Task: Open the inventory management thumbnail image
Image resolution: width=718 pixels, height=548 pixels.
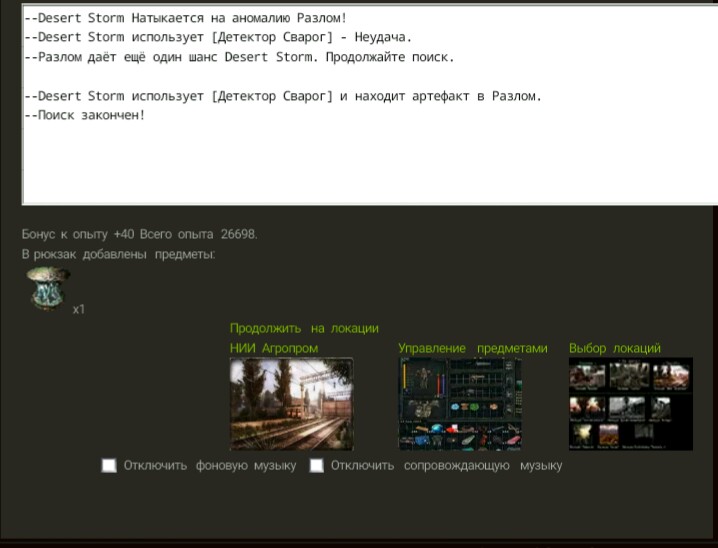Action: [x=460, y=404]
